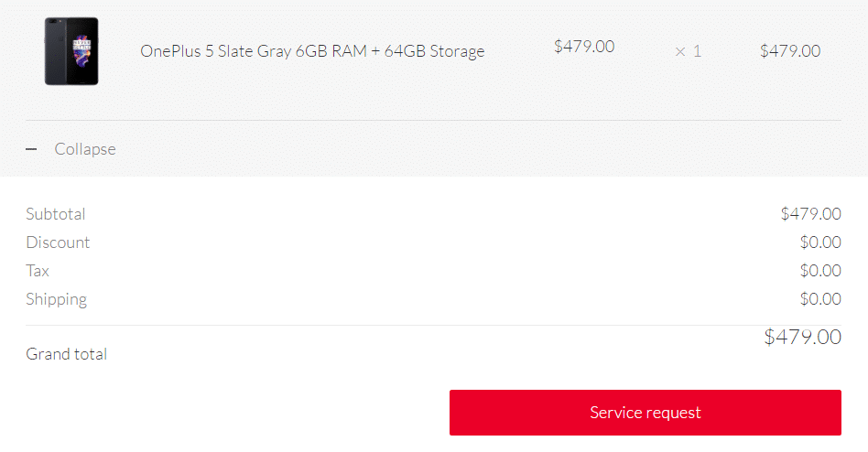
Task: Click the Shipping amount $0.00
Action: click(819, 299)
